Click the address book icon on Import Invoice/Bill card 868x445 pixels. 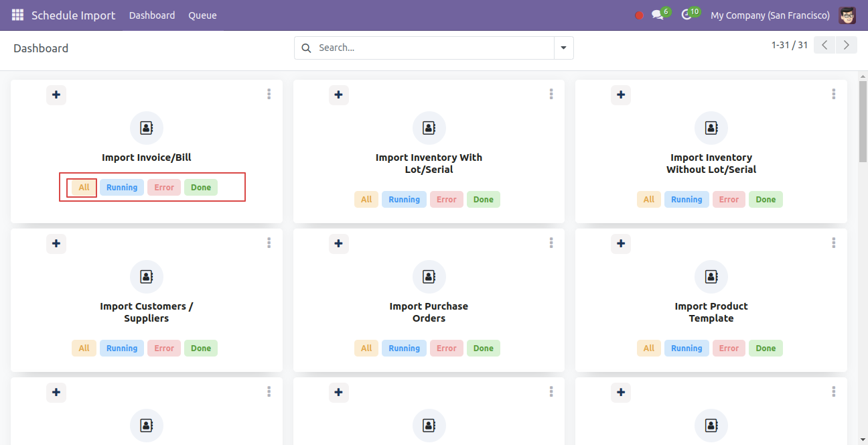coord(147,128)
